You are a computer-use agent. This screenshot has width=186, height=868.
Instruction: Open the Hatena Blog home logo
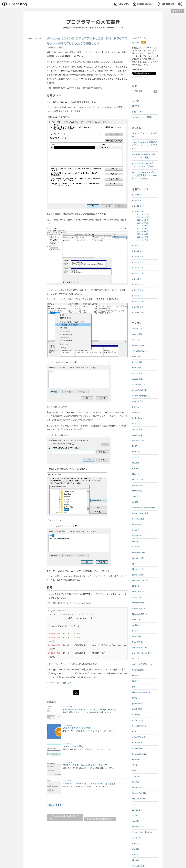[14, 4]
